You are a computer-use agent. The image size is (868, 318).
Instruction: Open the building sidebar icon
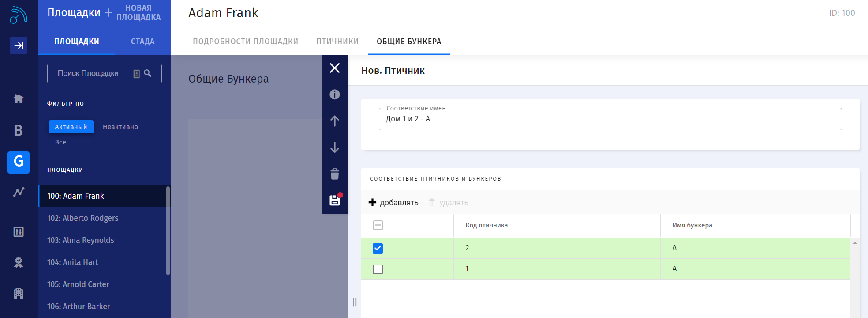click(x=19, y=294)
